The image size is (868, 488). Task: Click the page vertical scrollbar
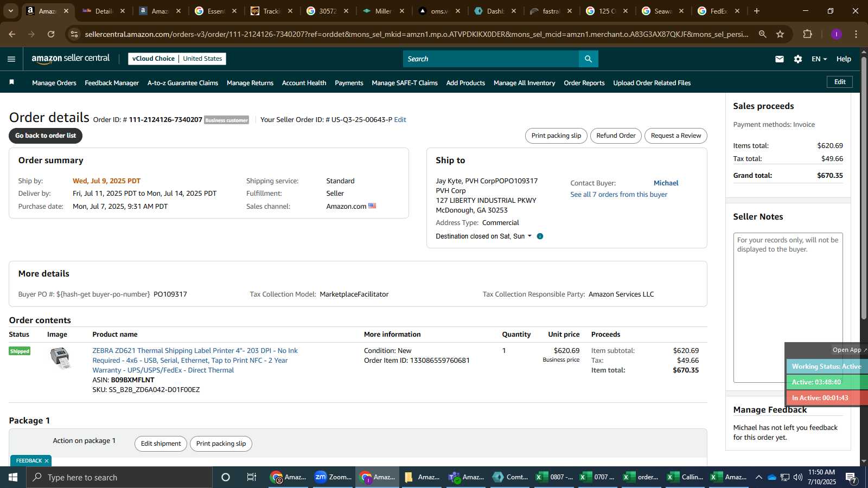coord(864,187)
